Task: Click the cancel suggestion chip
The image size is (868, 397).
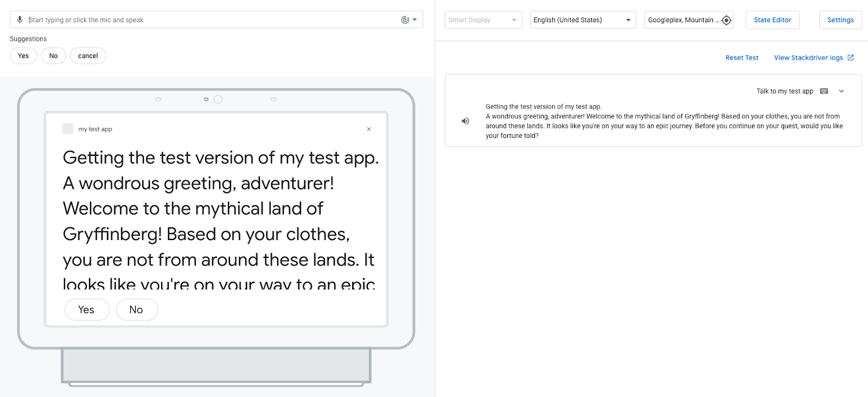Action: click(88, 56)
